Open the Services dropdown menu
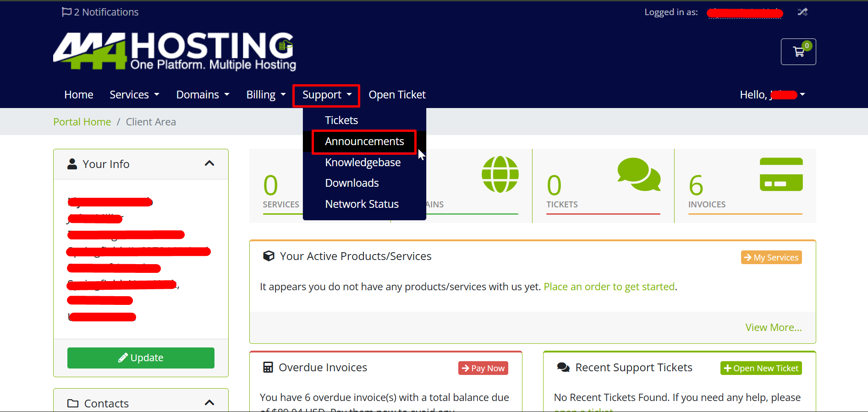 (134, 95)
